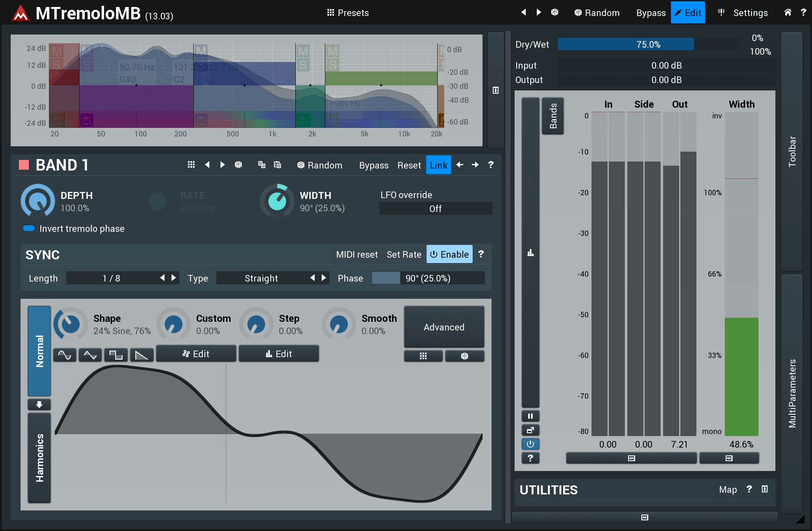The image size is (812, 531).
Task: Click the Advanced button
Action: pyautogui.click(x=444, y=327)
